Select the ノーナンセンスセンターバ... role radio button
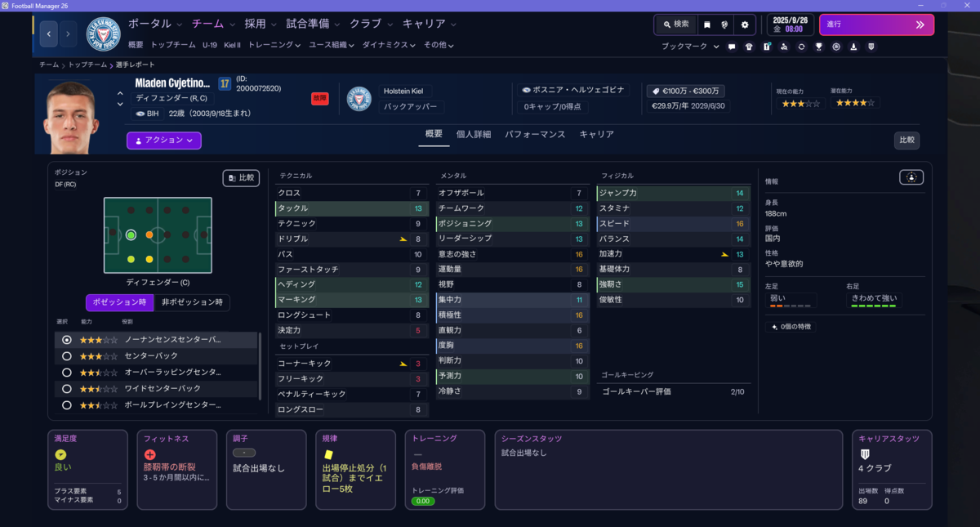980x527 pixels. 67,339
